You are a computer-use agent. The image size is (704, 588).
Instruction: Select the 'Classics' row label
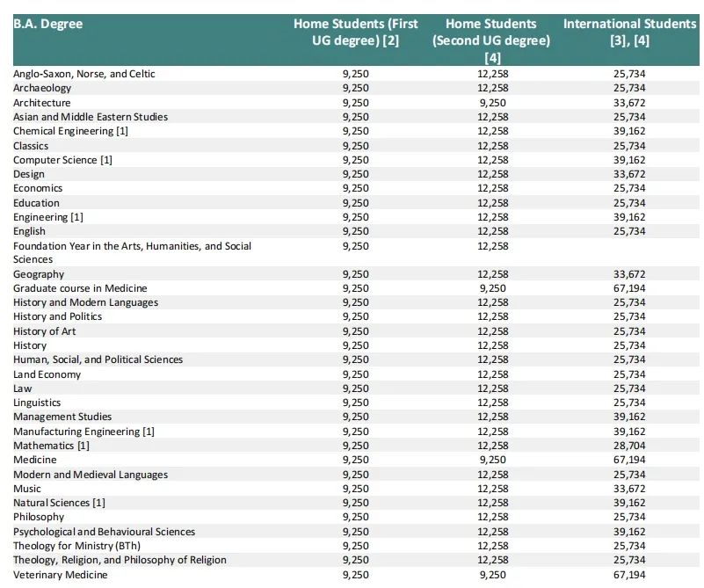pyautogui.click(x=31, y=146)
